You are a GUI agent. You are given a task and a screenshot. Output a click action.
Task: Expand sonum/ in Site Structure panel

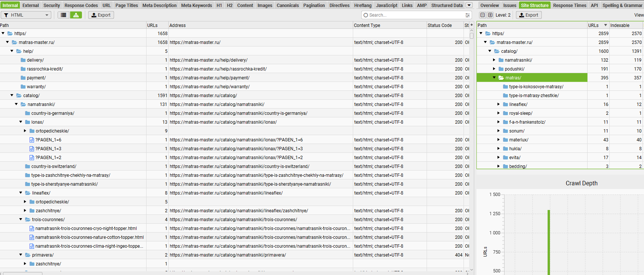click(499, 131)
